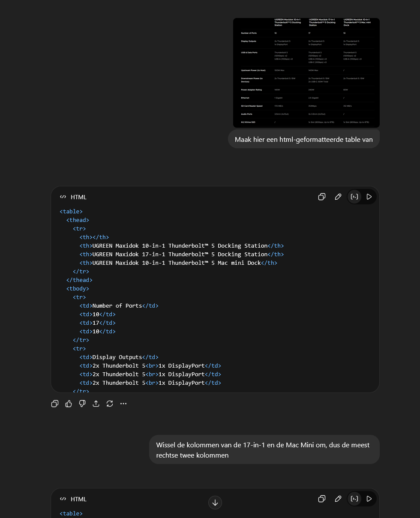The height and width of the screenshot is (518, 420).
Task: Copy the first HTML code block
Action: (x=322, y=197)
